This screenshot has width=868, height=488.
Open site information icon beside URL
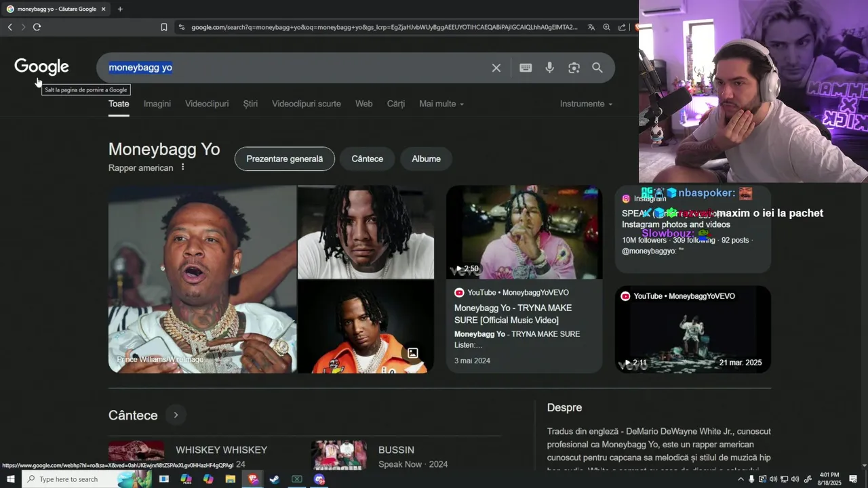click(x=181, y=27)
